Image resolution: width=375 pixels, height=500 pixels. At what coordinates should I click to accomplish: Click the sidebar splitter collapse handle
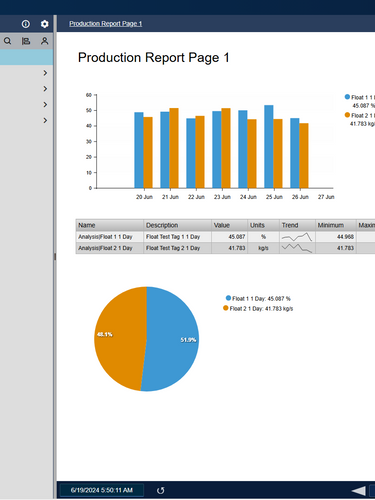coord(55,257)
